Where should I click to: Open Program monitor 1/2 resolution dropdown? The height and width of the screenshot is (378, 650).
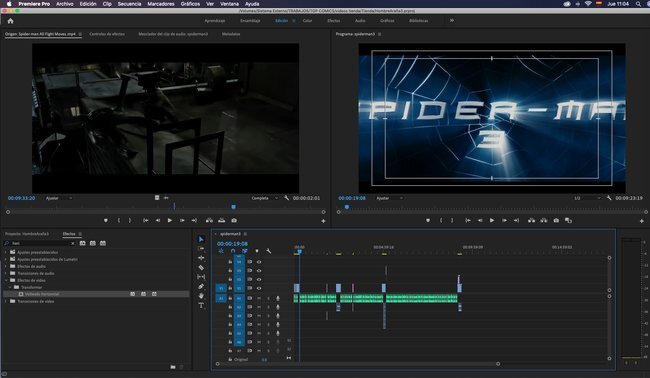pyautogui.click(x=587, y=198)
